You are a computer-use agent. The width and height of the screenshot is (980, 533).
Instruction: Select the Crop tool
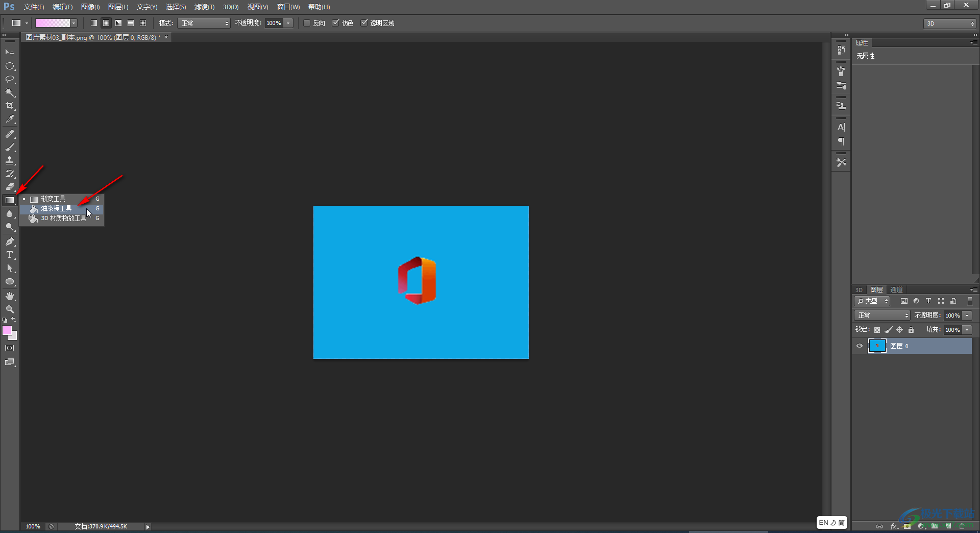coord(10,106)
